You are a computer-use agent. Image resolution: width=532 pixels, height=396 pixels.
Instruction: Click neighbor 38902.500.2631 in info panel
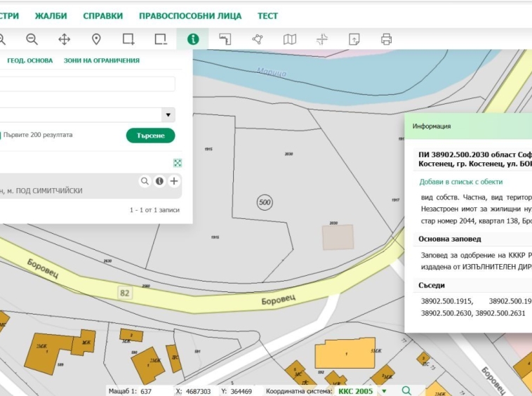500,313
